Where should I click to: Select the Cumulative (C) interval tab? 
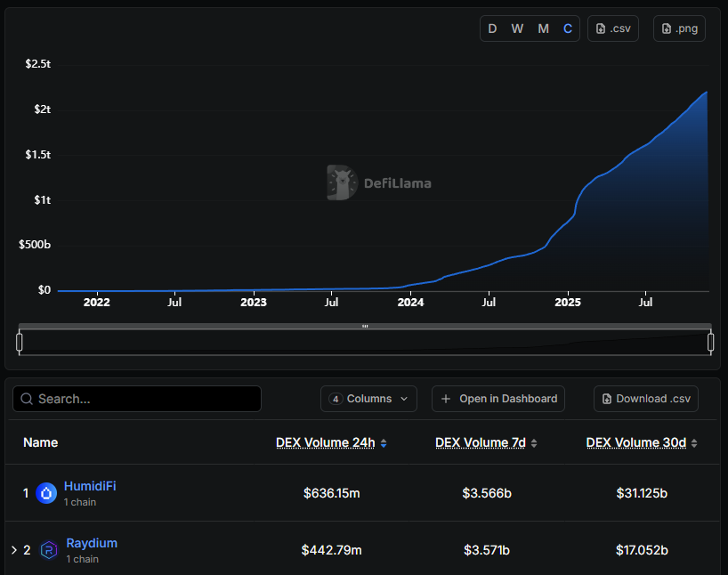[x=567, y=28]
